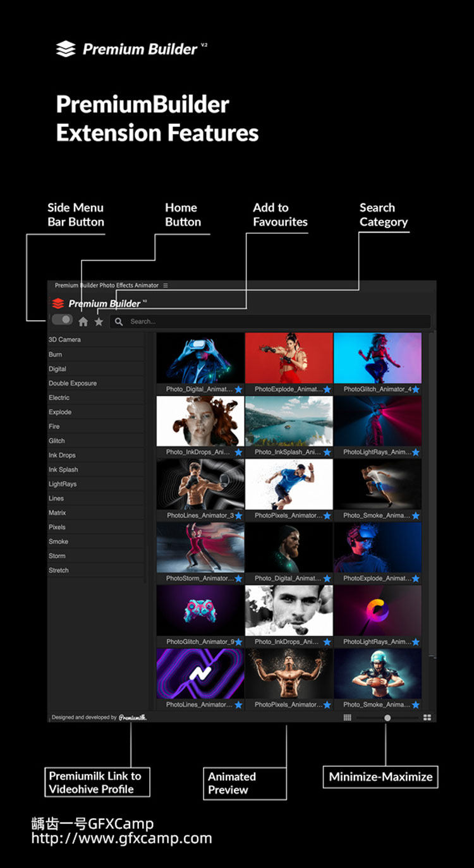Star the preset with neon N logo
The width and height of the screenshot is (474, 868).
(239, 704)
